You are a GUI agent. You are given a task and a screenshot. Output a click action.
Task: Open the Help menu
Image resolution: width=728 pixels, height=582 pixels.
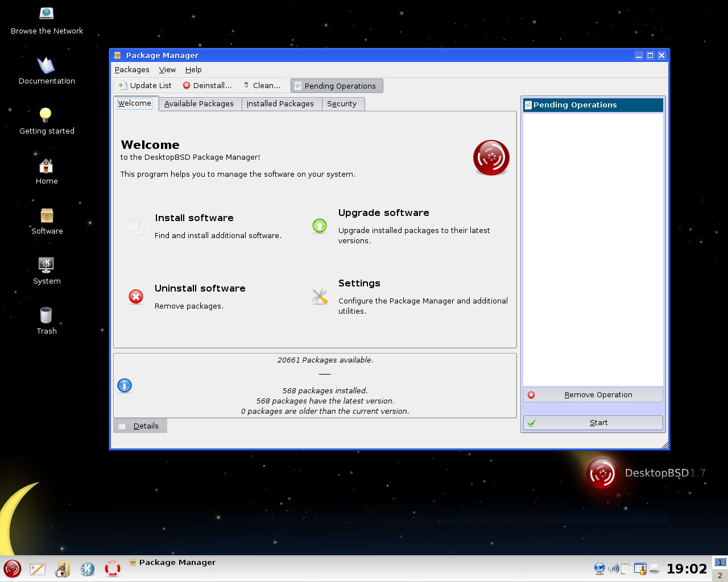pyautogui.click(x=193, y=70)
